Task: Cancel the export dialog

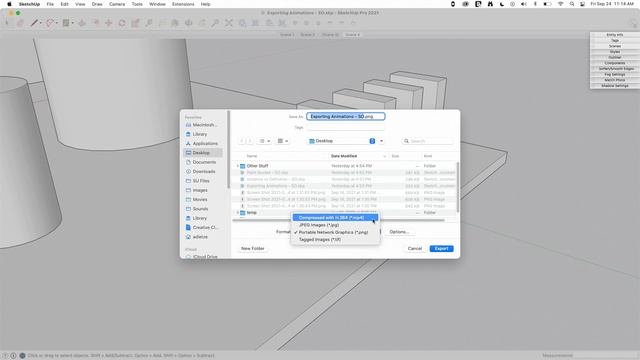Action: pyautogui.click(x=415, y=249)
